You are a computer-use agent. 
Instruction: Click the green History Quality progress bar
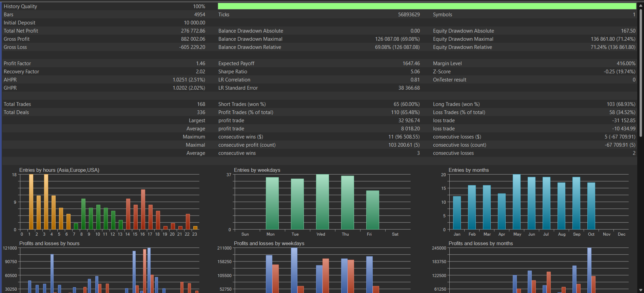pyautogui.click(x=427, y=6)
